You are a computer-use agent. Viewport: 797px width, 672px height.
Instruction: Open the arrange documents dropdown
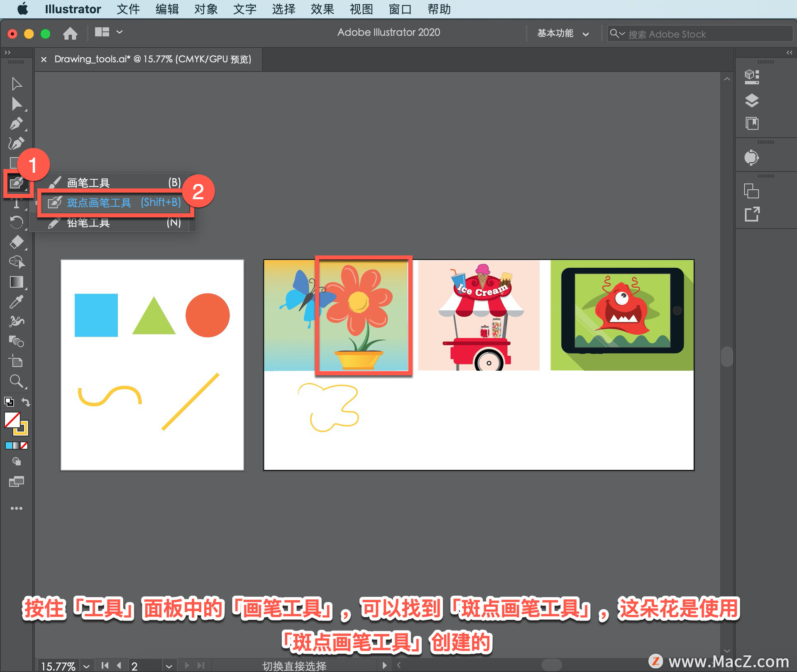click(x=108, y=32)
